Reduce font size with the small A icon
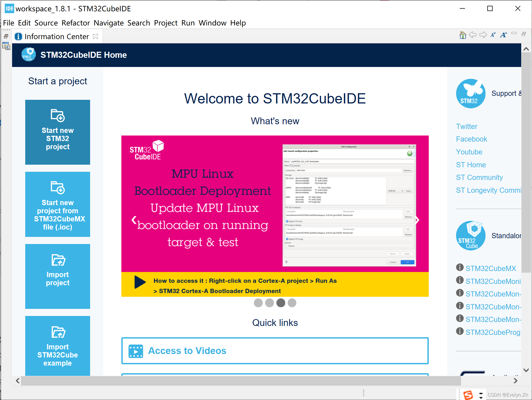This screenshot has width=532, height=400. tap(493, 35)
